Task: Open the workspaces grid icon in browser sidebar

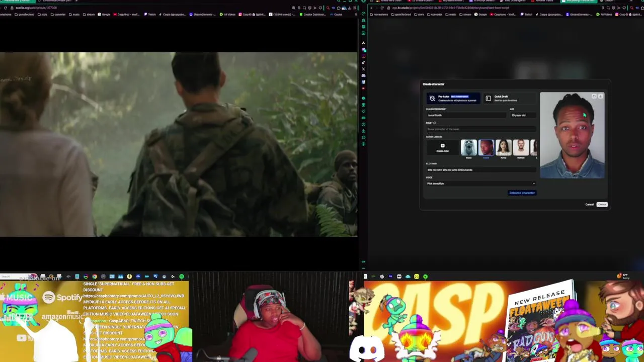Action: click(x=363, y=105)
